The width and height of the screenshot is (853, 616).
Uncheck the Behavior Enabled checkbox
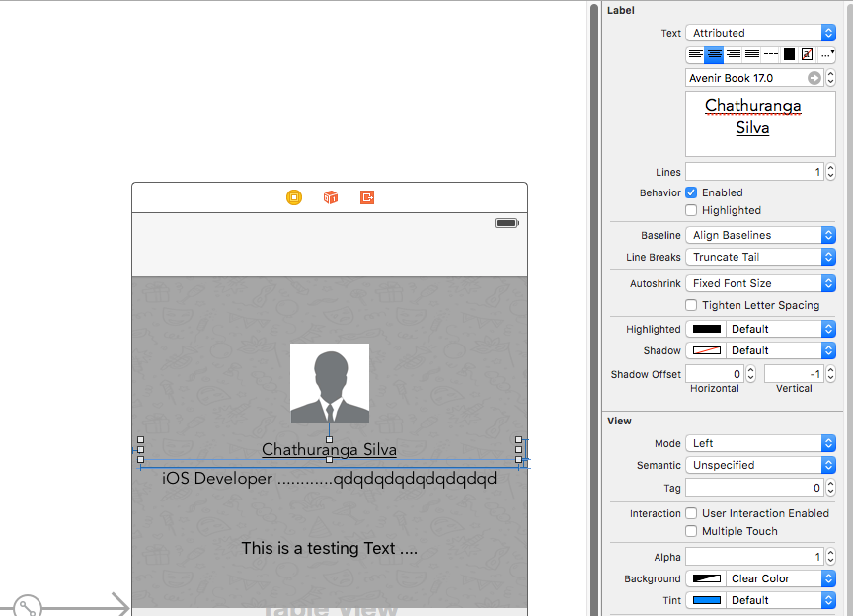(692, 192)
